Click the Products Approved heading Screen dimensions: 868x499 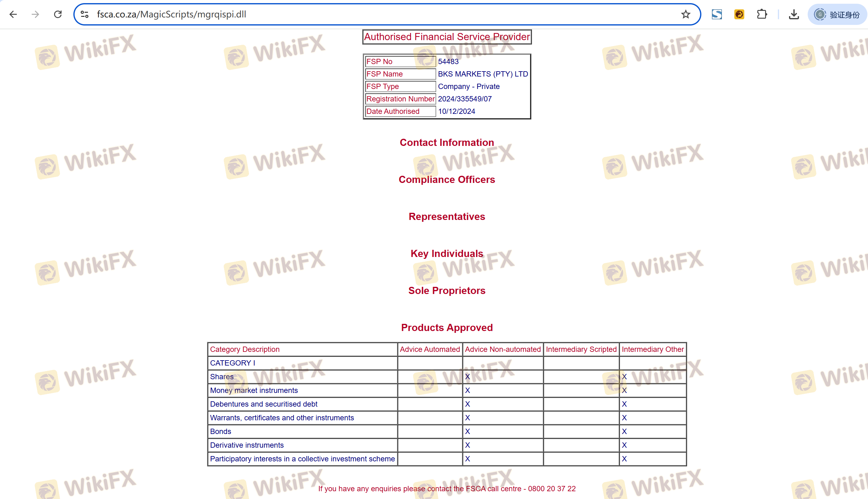click(x=446, y=328)
